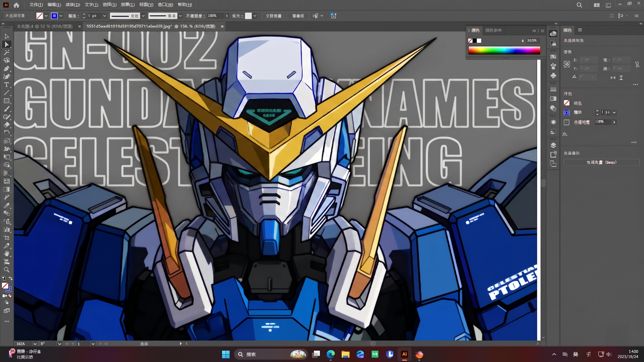Image resolution: width=644 pixels, height=362 pixels.
Task: Pick a color from the spectrum bar
Action: tap(504, 50)
